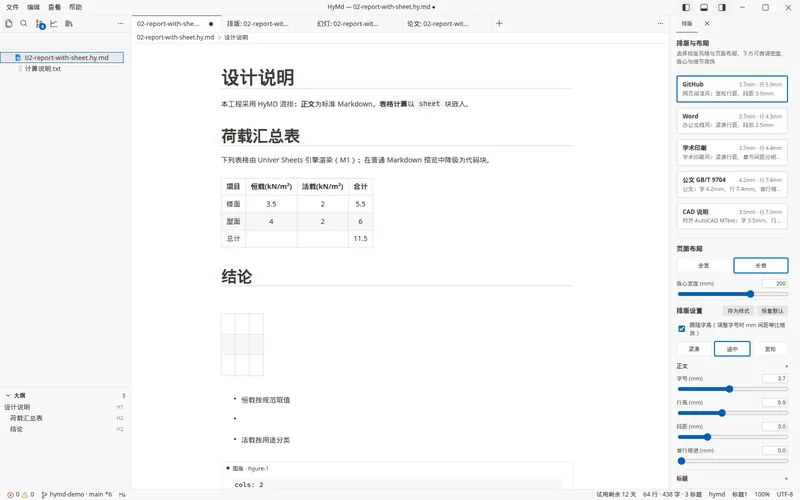Select the 紧凑 density option
Image resolution: width=800 pixels, height=500 pixels.
point(694,349)
